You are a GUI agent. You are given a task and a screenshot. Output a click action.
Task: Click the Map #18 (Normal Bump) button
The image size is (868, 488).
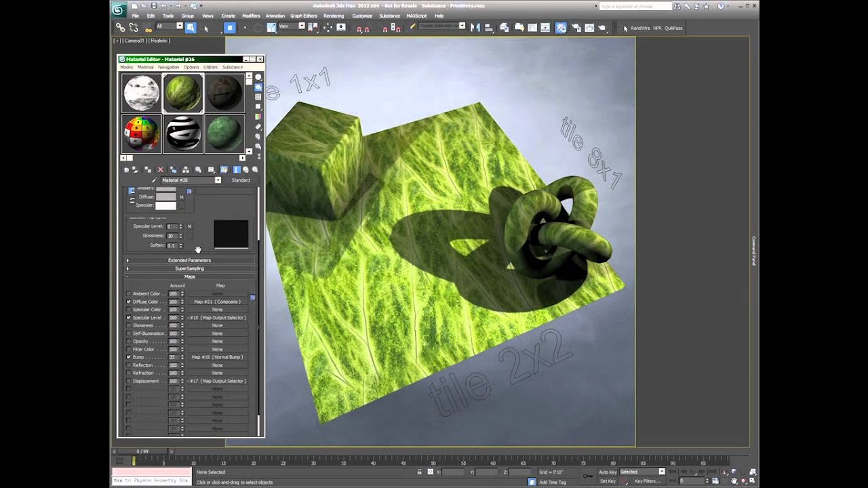tap(217, 357)
